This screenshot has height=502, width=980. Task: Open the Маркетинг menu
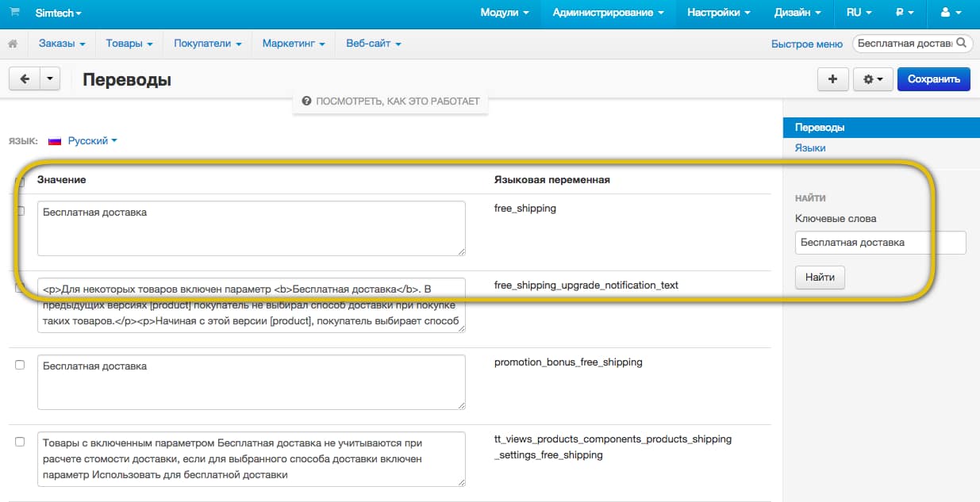coord(293,44)
